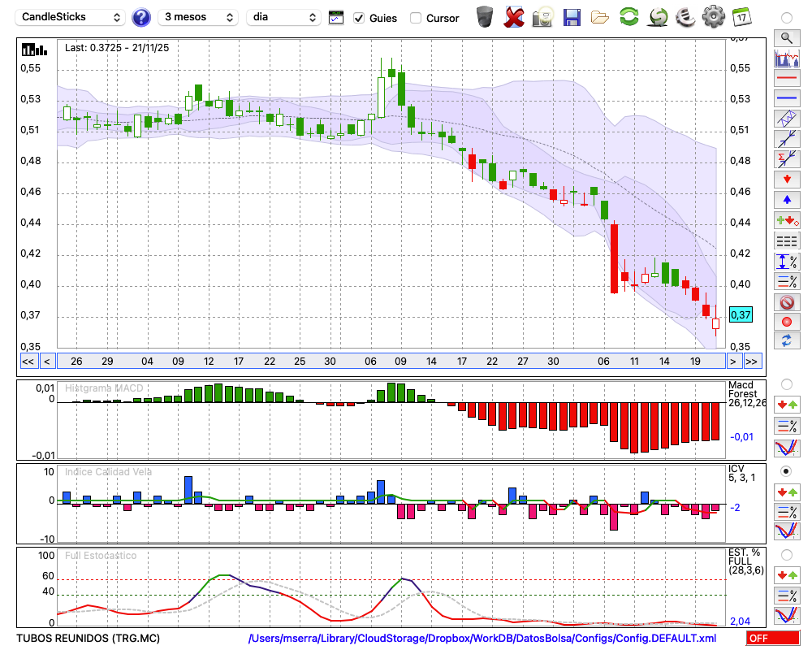
Task: Click the red X delete icon
Action: pyautogui.click(x=514, y=17)
